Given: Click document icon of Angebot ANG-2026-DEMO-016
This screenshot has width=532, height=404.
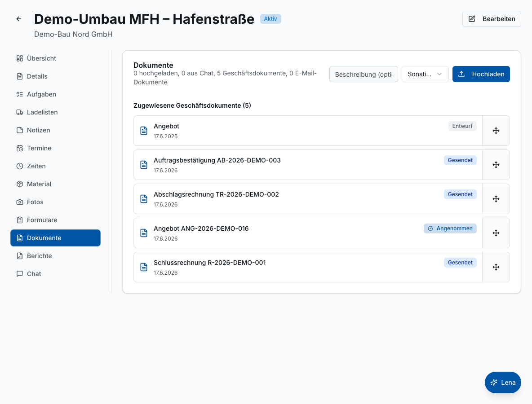Looking at the screenshot, I should (x=144, y=233).
